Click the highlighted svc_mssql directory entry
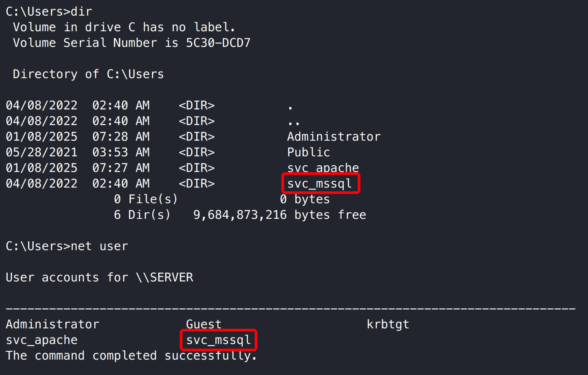Screen dimensions: 588x375 point(320,184)
